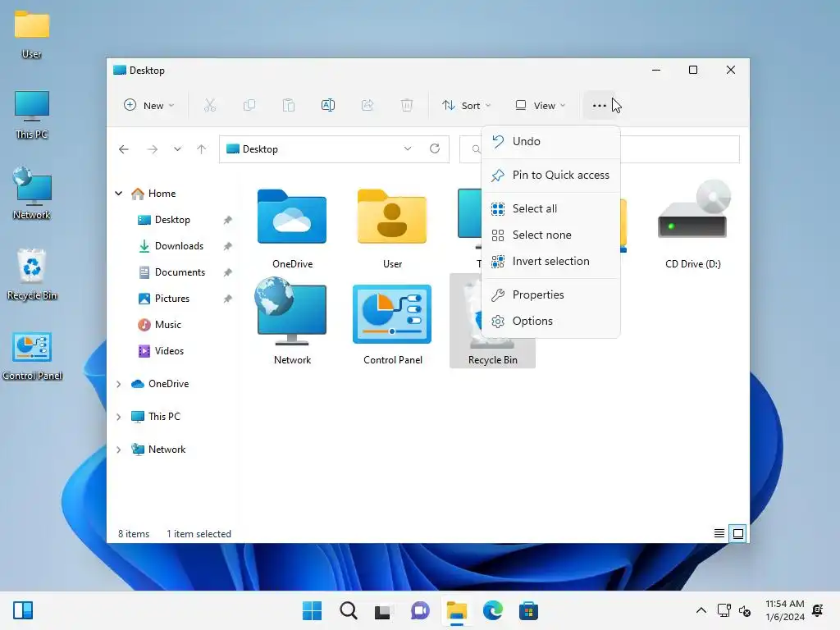840x630 pixels.
Task: Switch to details list view in status bar
Action: click(719, 533)
